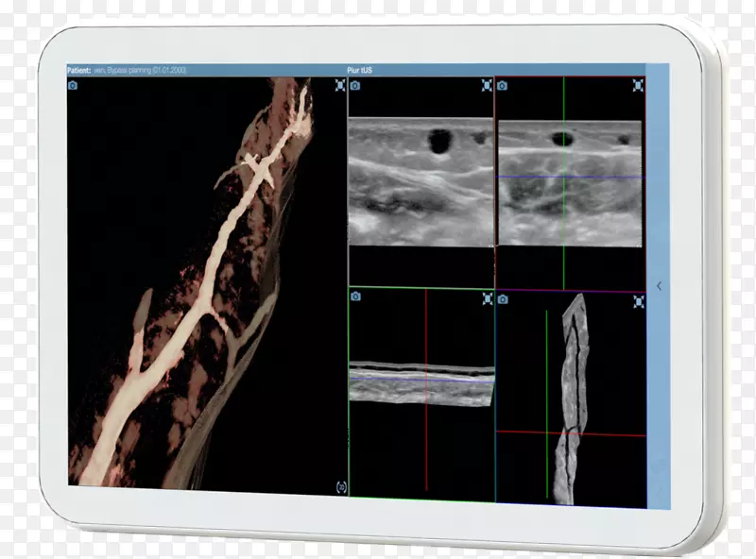
Task: Capture image of bottom-right vessel reconstruction
Action: [x=503, y=299]
